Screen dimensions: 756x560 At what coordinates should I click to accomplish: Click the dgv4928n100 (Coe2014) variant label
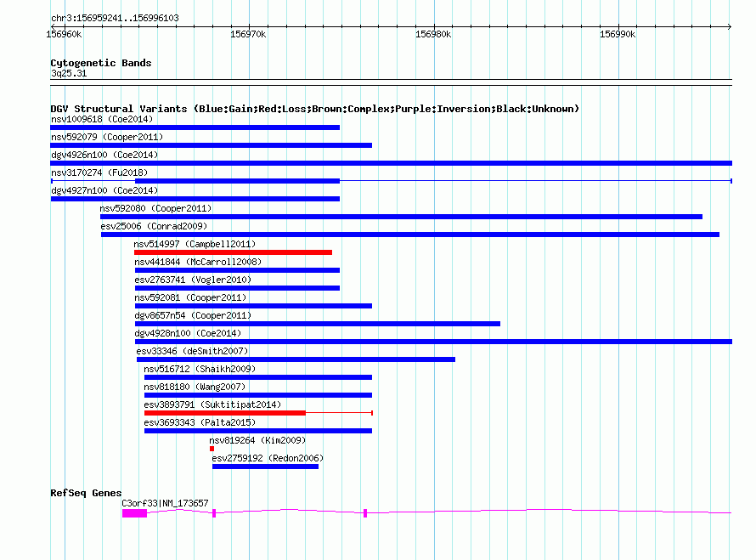pos(188,333)
